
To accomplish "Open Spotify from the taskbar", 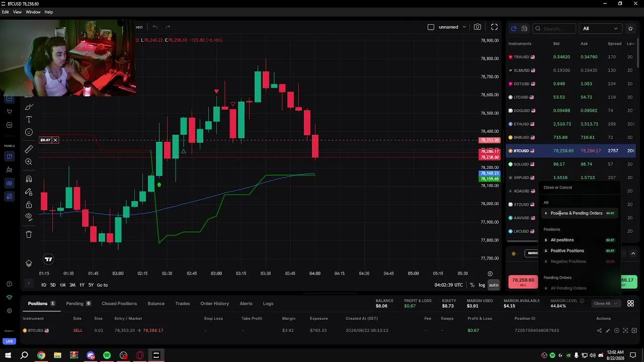I will pos(107,355).
